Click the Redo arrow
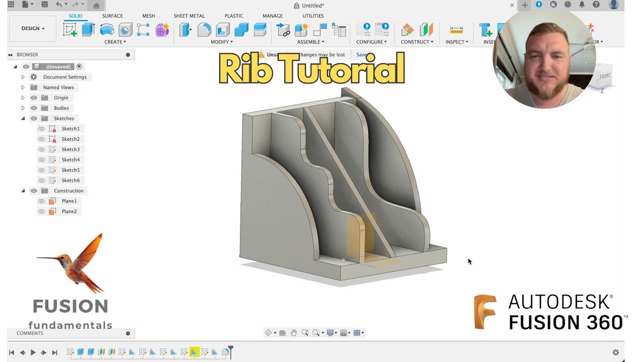644x362 pixels. (x=75, y=5)
